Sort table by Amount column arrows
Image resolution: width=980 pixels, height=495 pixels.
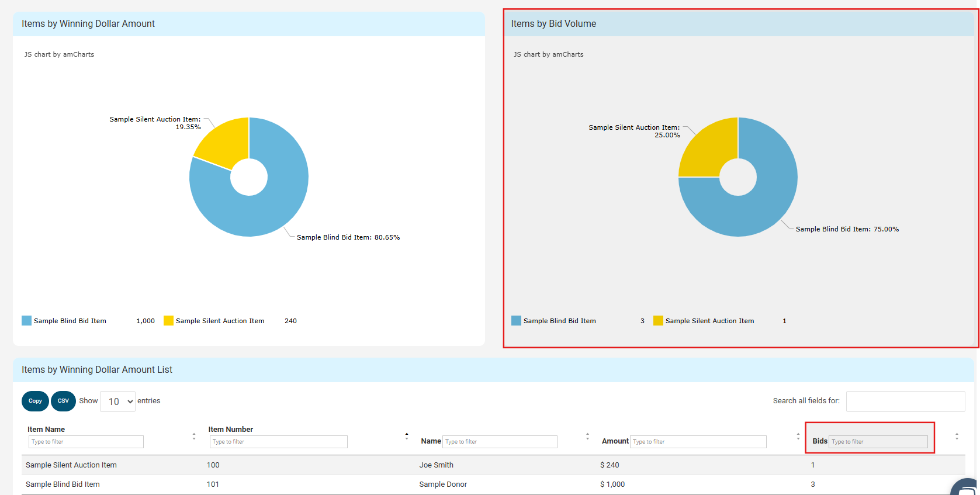coord(798,436)
